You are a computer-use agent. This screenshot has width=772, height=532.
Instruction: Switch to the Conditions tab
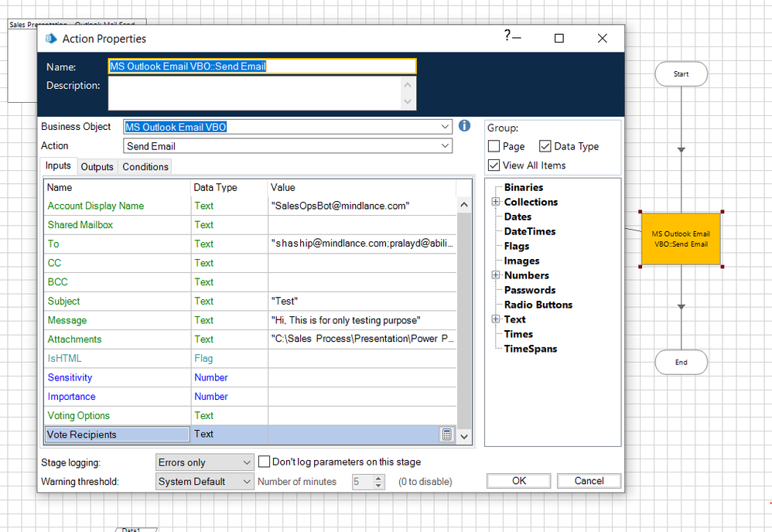(145, 167)
